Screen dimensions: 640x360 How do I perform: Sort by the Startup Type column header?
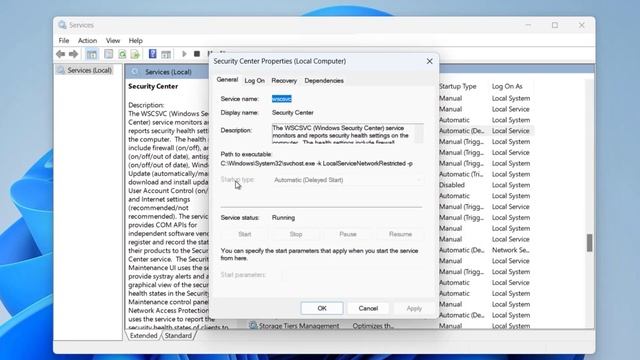(458, 87)
